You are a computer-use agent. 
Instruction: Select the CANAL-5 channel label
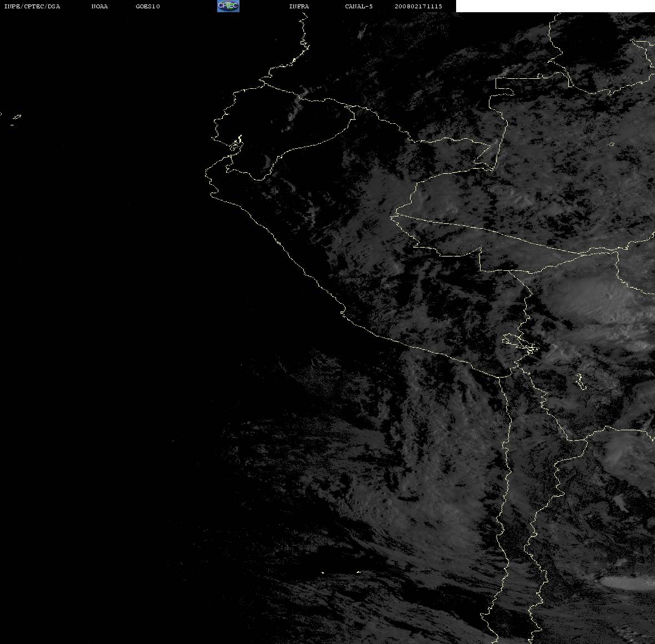(359, 6)
